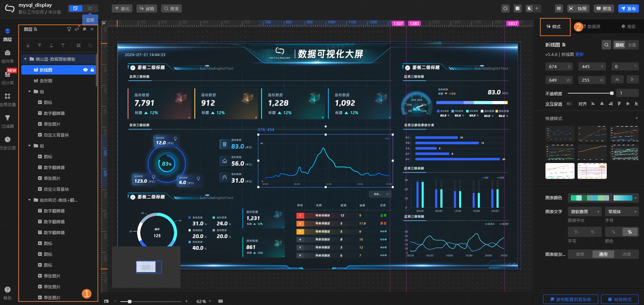This screenshot has height=305, width=644.
Task: Click the blue 发布 publish button
Action: point(629,9)
